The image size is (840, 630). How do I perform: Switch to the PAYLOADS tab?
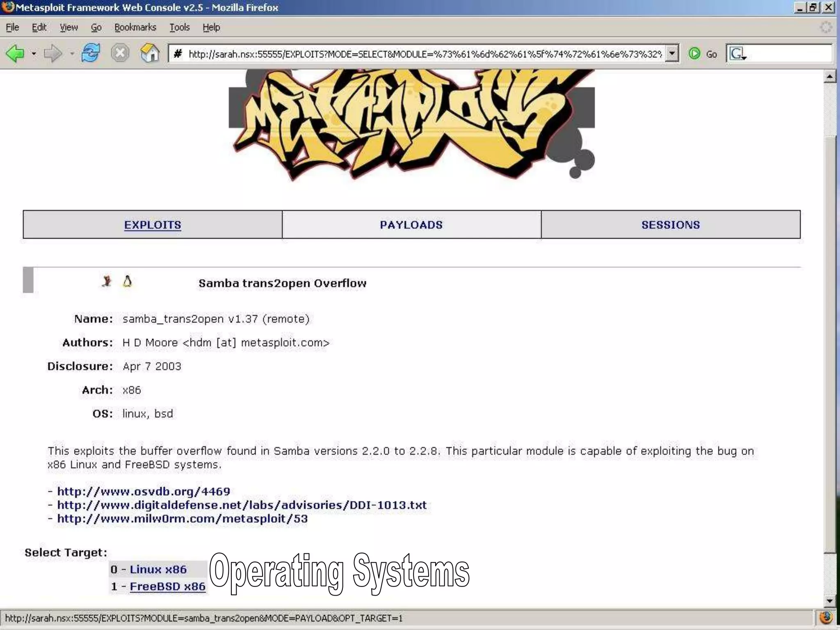click(x=411, y=225)
